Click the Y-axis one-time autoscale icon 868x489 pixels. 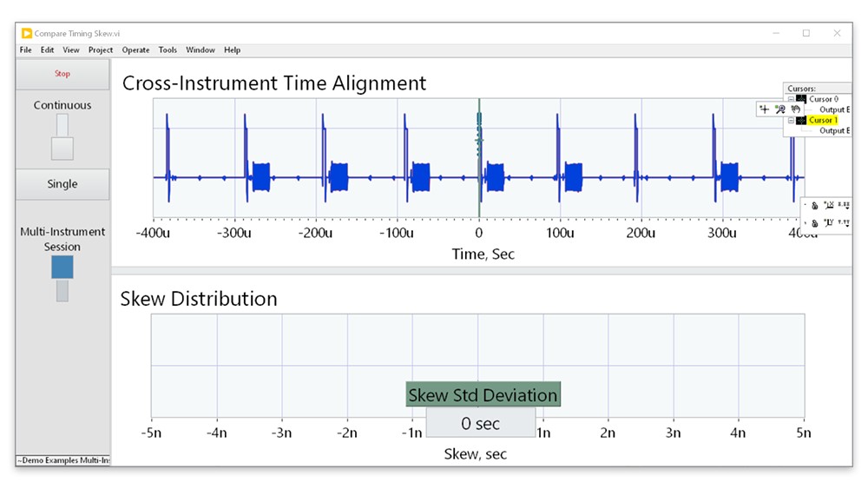[x=828, y=223]
